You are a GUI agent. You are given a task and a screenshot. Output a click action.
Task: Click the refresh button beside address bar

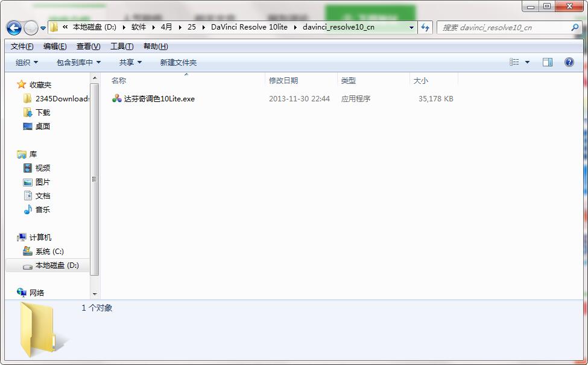tap(425, 27)
